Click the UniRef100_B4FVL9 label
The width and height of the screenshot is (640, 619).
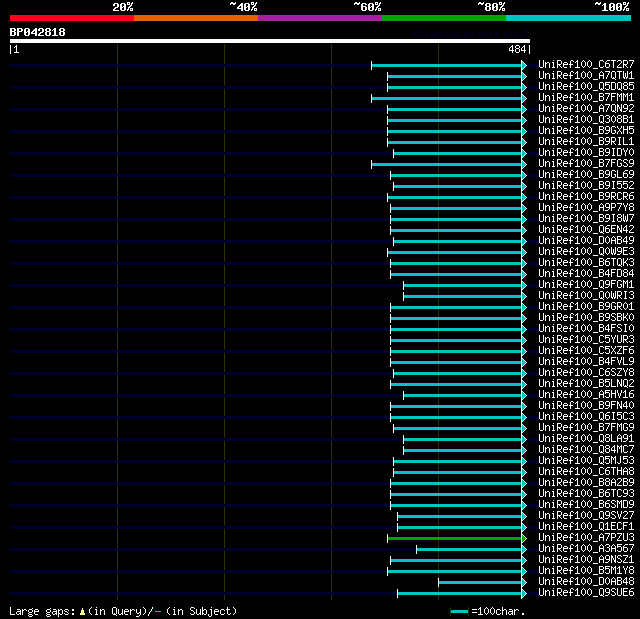coord(586,362)
